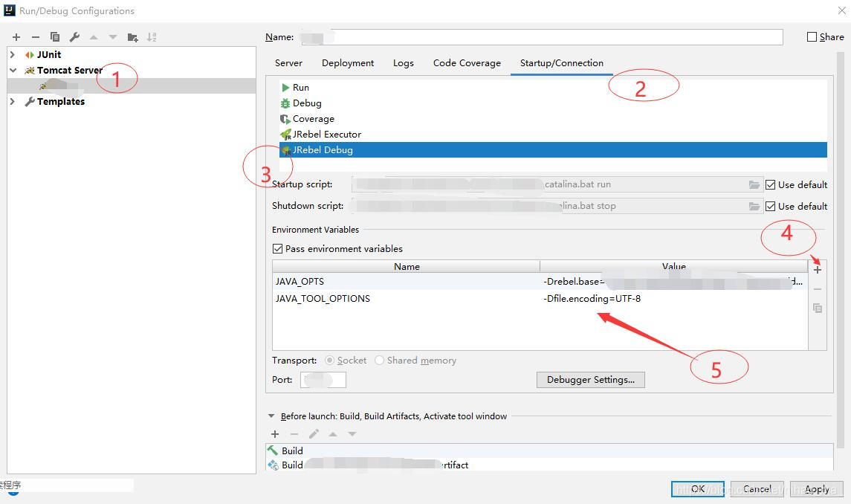Image resolution: width=851 pixels, height=504 pixels.
Task: Toggle Use default for startup script
Action: coord(770,184)
